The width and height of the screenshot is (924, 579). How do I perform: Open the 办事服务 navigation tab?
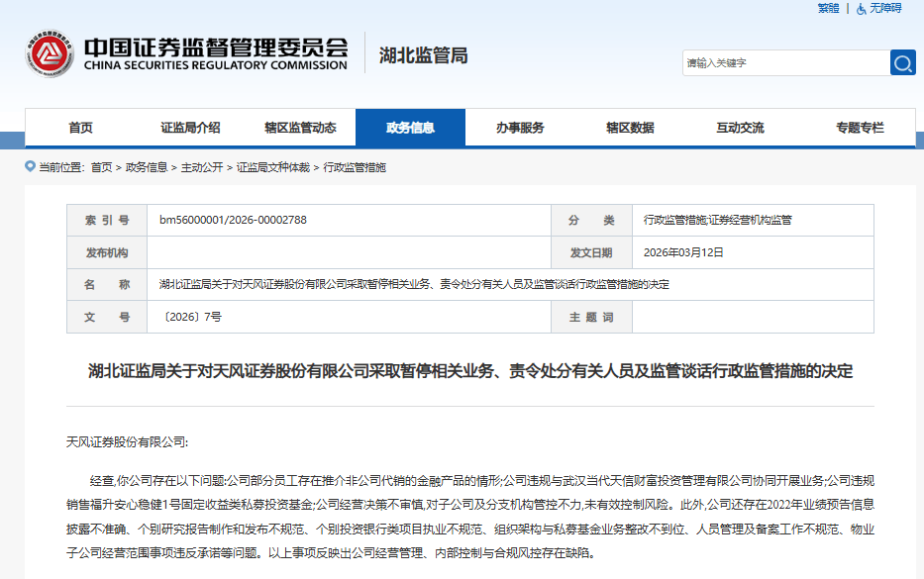(520, 128)
